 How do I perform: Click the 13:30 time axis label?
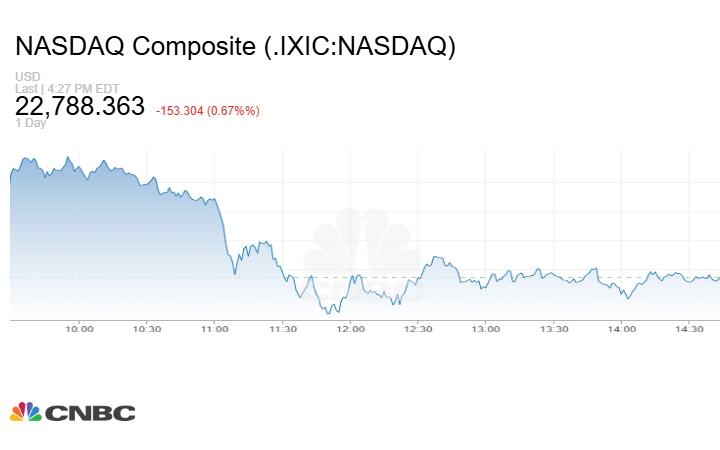[x=554, y=328]
